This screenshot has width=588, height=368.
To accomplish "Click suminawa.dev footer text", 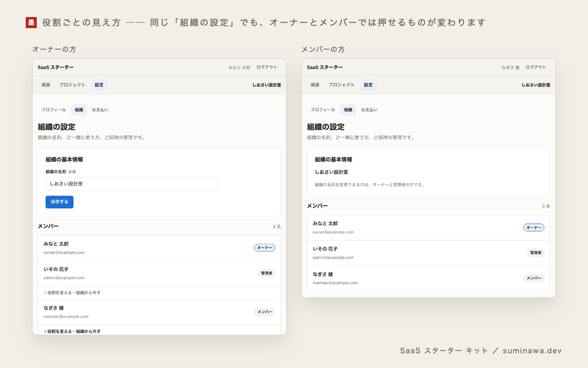I will pyautogui.click(x=532, y=351).
